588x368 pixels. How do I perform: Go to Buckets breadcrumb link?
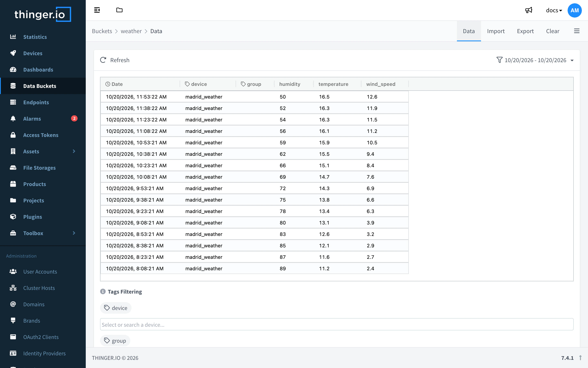(102, 31)
